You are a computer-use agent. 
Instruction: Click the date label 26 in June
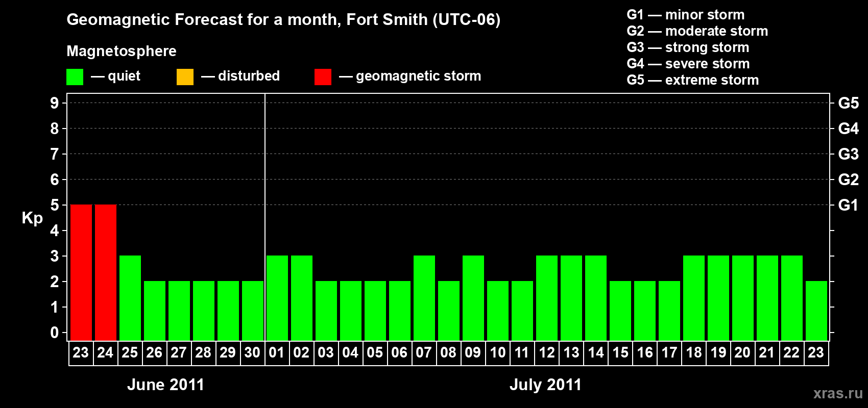coord(154,352)
